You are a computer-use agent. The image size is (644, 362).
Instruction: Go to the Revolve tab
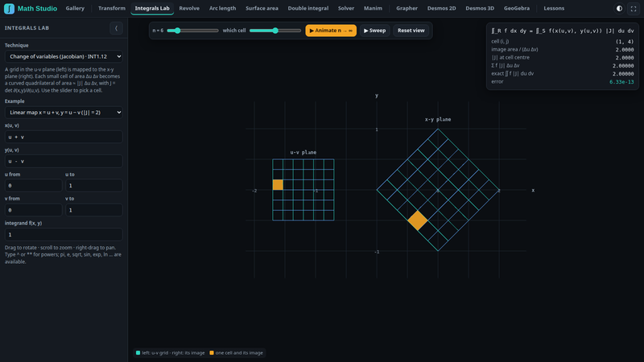click(x=189, y=8)
